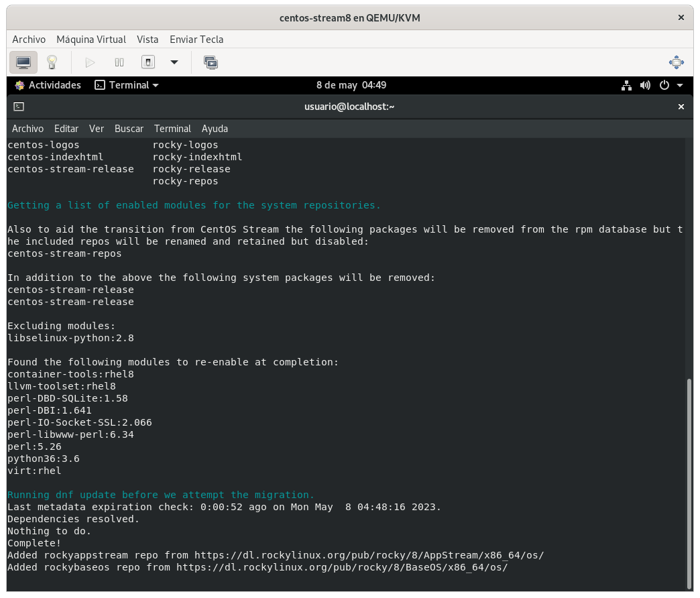Open the clock showing 8 de may 04:49
Screen dimensions: 700x598
[x=351, y=85]
